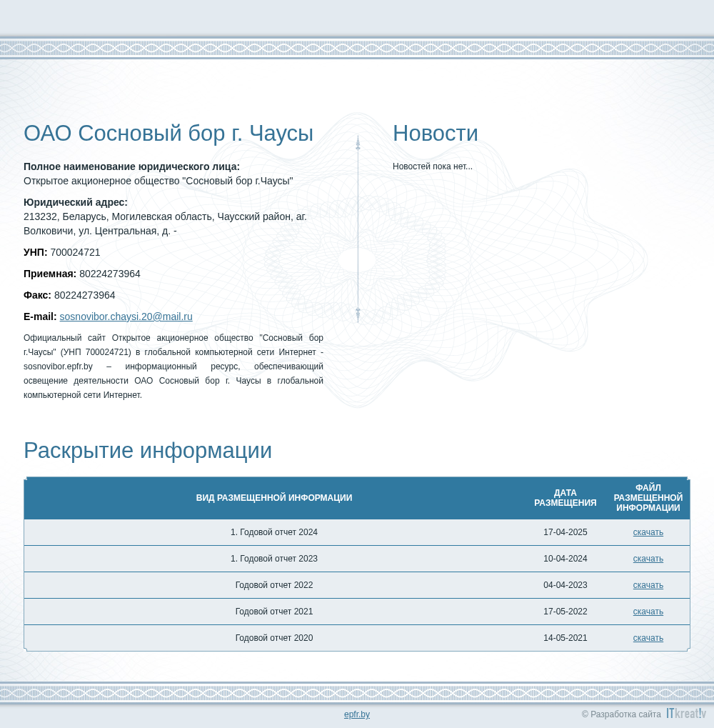This screenshot has width=714, height=728.
Task: Click the Юридический адрес label
Action: (76, 202)
